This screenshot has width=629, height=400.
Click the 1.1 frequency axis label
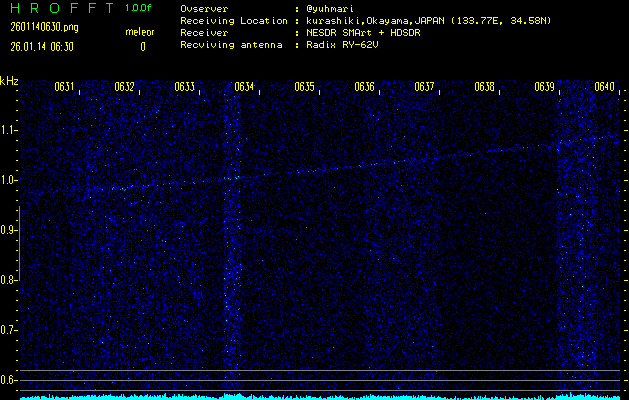(9, 130)
